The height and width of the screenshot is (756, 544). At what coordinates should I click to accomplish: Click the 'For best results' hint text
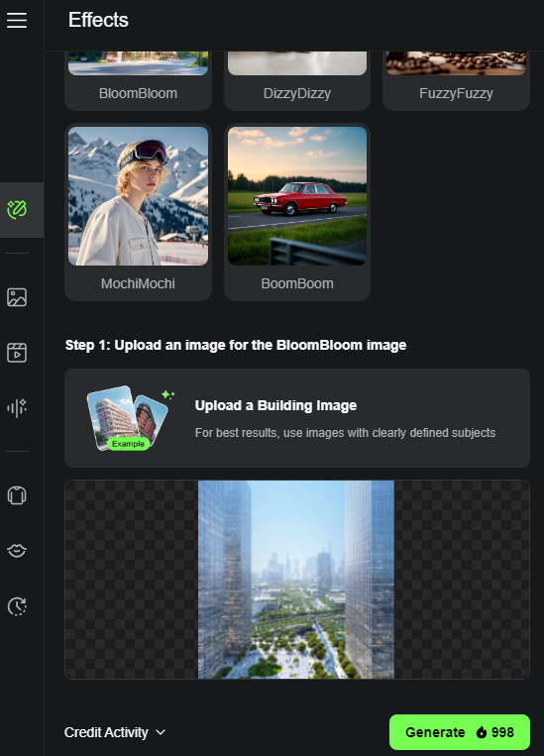point(345,433)
